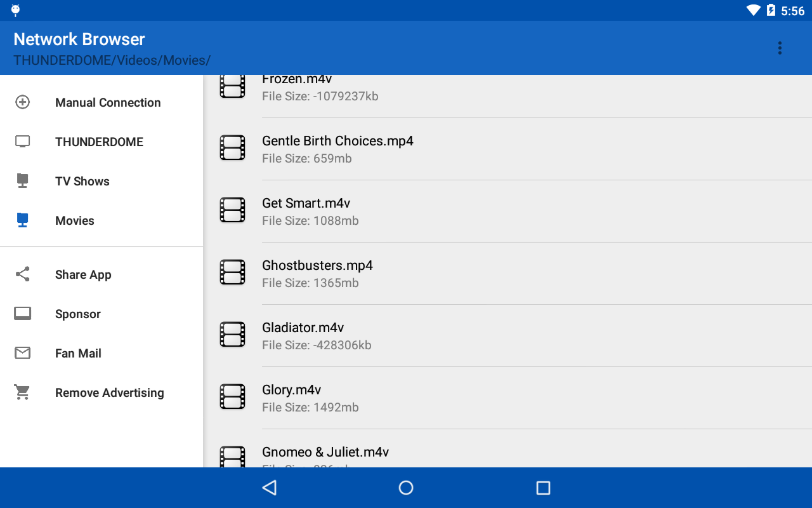The height and width of the screenshot is (508, 812).
Task: Tap the Android home circle button
Action: click(x=406, y=488)
